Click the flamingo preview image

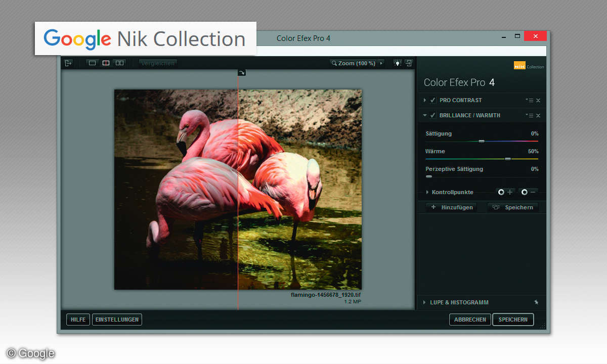[x=238, y=190]
